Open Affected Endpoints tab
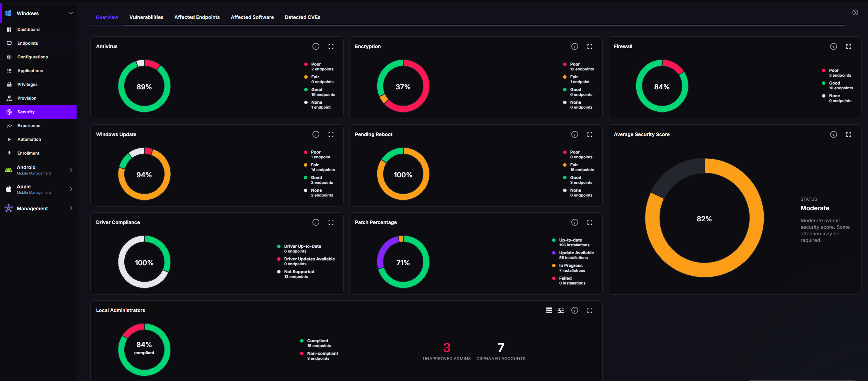The width and height of the screenshot is (868, 381). pyautogui.click(x=197, y=17)
